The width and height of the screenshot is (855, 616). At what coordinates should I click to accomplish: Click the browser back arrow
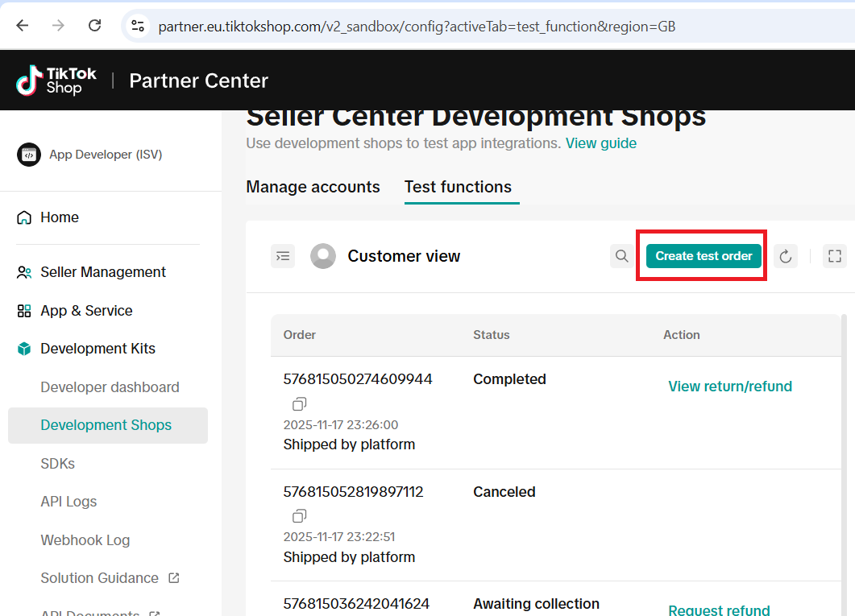pyautogui.click(x=22, y=26)
